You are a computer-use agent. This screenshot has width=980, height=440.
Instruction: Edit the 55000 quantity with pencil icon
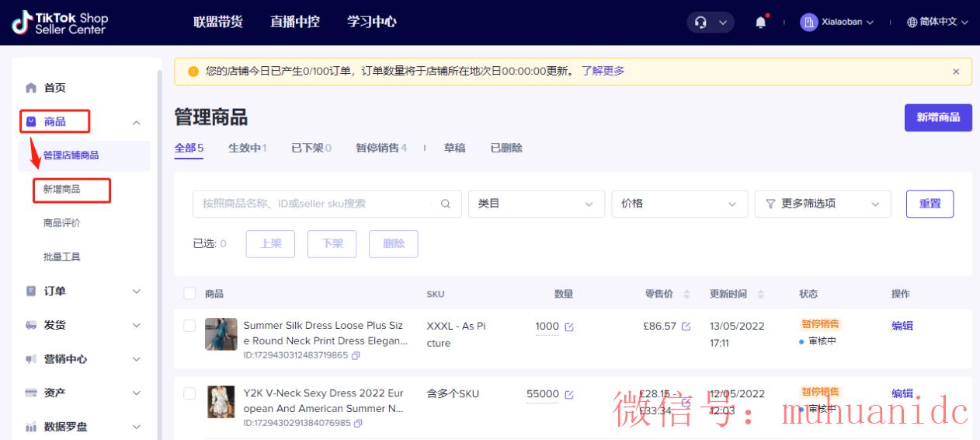coord(569,394)
